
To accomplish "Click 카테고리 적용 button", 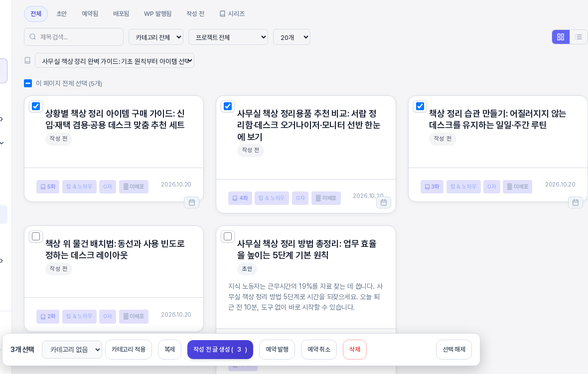I will click(129, 350).
